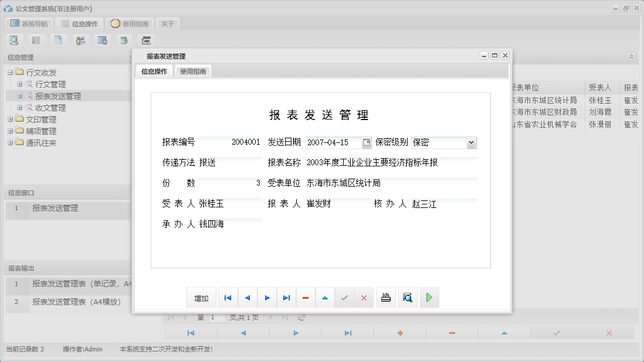Confirm changes with the green checkmark icon

pyautogui.click(x=344, y=298)
